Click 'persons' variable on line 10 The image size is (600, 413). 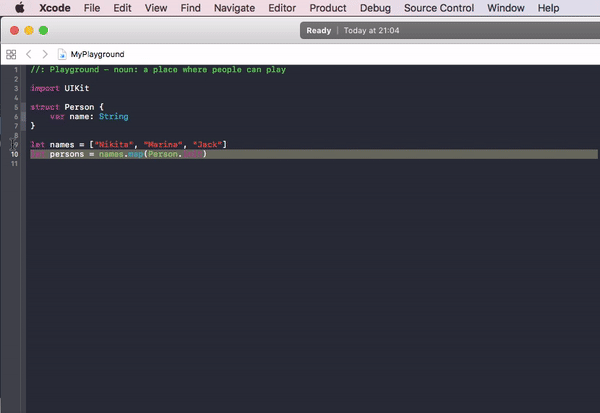tap(67, 154)
